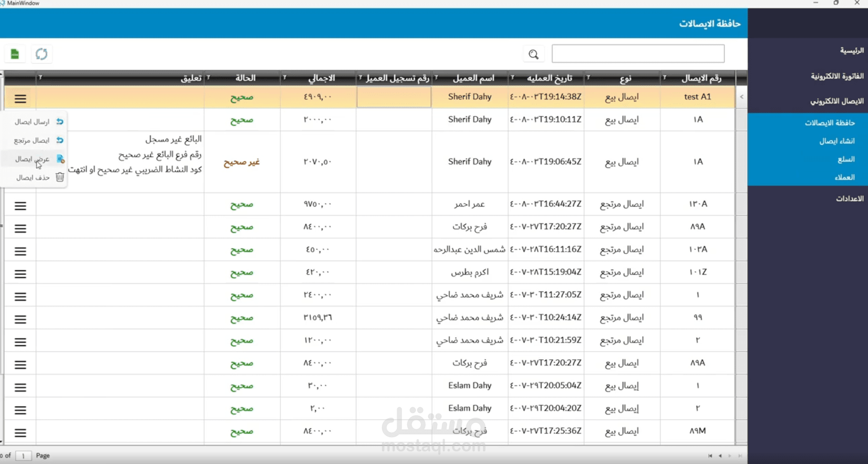This screenshot has height=464, width=868.
Task: Expand the test A1 row indicator arrow
Action: pos(741,97)
